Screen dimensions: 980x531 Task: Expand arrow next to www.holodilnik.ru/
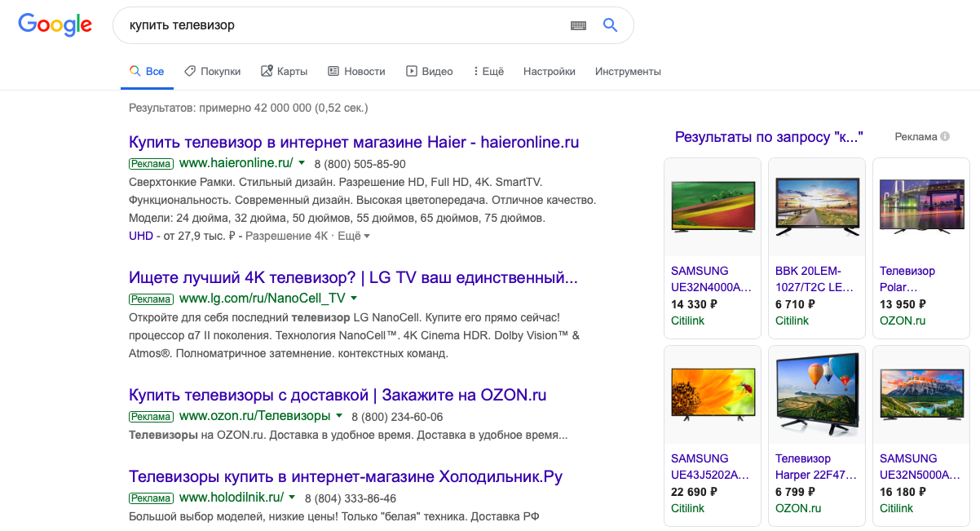[x=292, y=498]
